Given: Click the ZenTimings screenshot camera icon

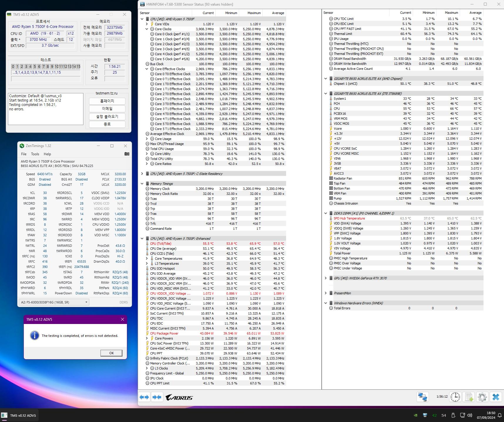Looking at the screenshot, I should point(127,154).
